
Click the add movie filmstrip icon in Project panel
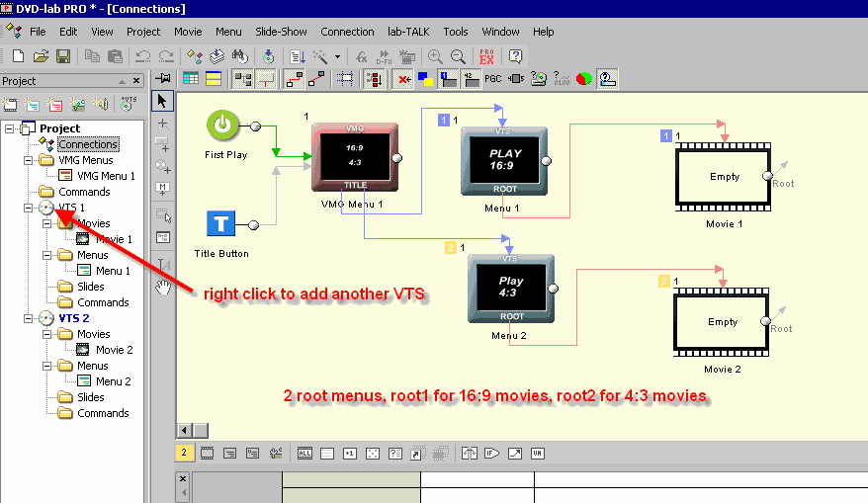click(10, 104)
